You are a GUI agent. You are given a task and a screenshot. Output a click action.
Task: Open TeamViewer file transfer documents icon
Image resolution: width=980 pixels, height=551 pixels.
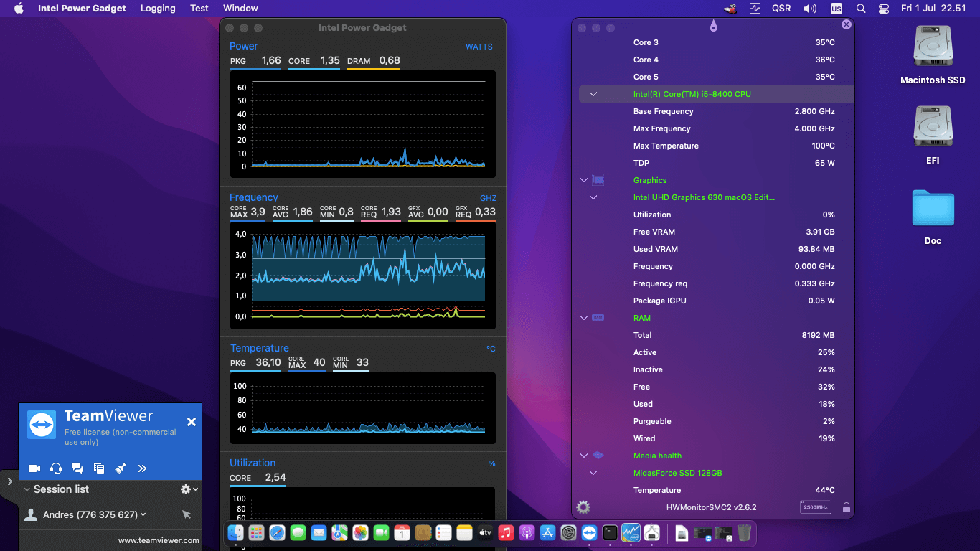click(x=99, y=468)
